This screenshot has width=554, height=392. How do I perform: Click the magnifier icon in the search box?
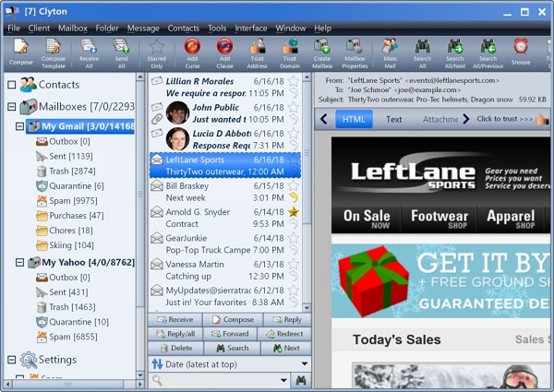pos(157,380)
